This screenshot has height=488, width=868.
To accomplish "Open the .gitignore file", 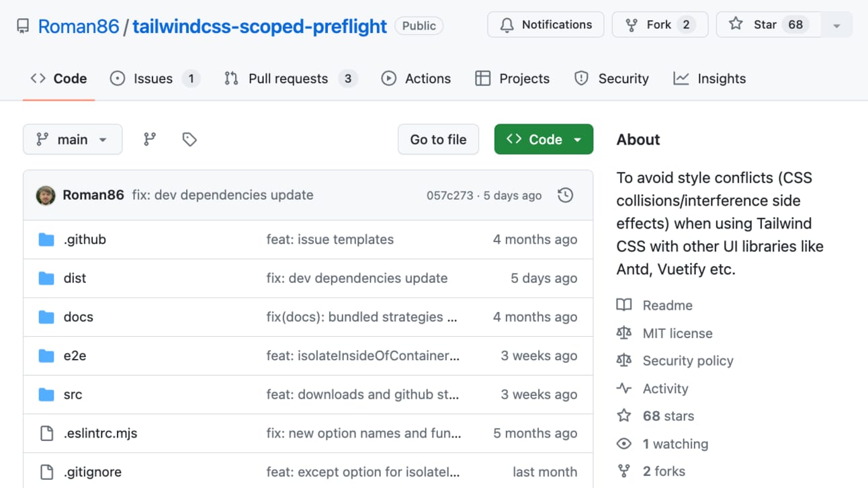I will pos(93,472).
